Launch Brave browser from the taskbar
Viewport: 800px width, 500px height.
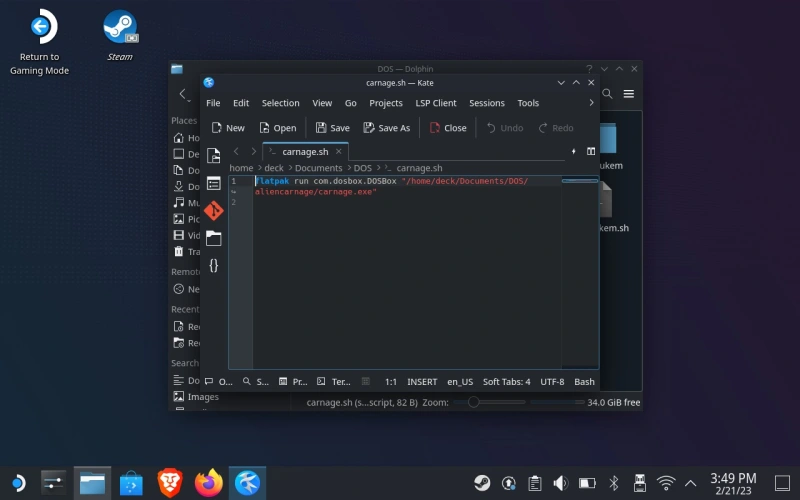[170, 484]
